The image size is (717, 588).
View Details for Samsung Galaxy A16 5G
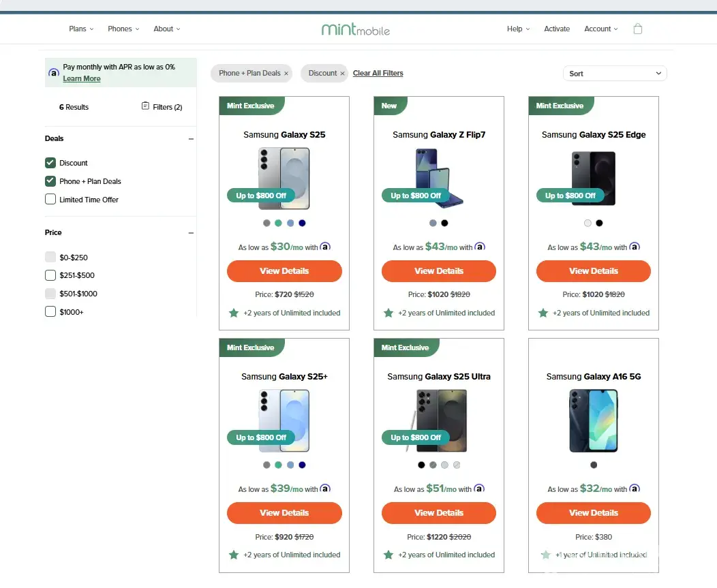593,513
